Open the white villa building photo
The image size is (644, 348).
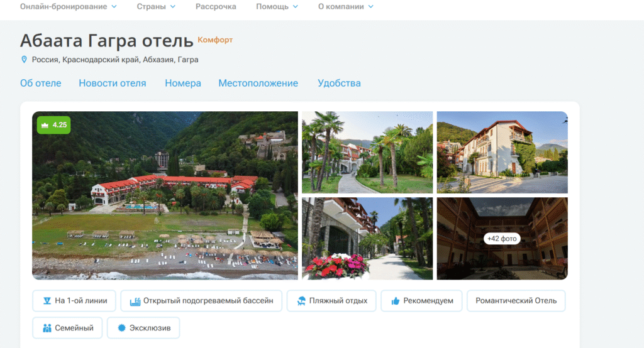click(x=502, y=152)
